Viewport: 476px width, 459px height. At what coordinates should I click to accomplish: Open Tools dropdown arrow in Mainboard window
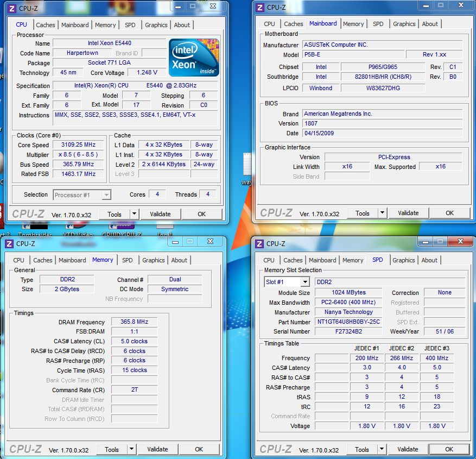(x=382, y=213)
